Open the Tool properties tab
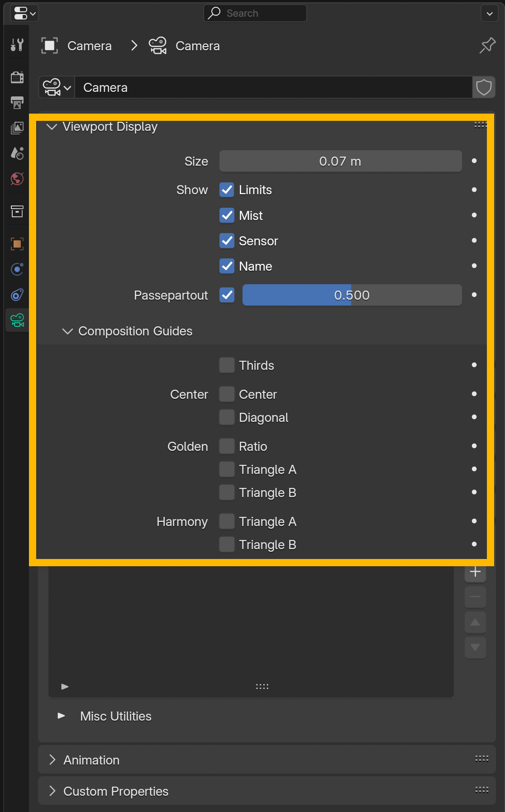The width and height of the screenshot is (505, 812). pyautogui.click(x=17, y=45)
